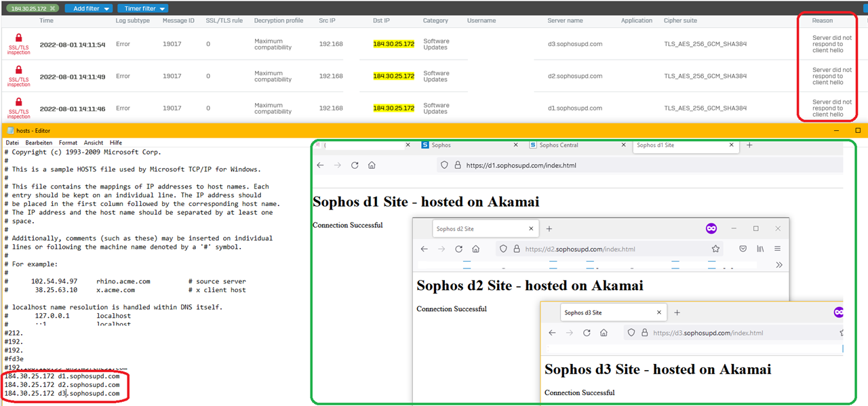868x406 pixels.
Task: Remove the 184.30.25.172 filter chip
Action: 53,8
